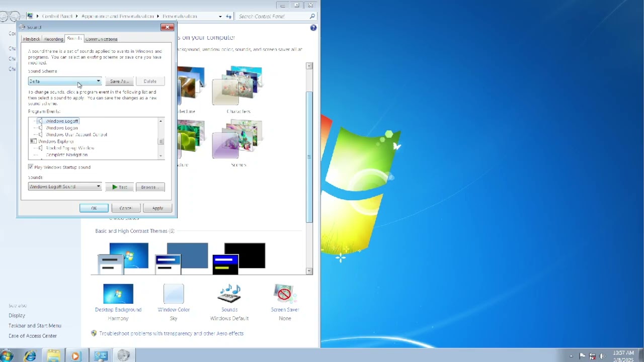Screen dimensions: 644x362
Task: Open Ease of Access Center link
Action: (33, 335)
